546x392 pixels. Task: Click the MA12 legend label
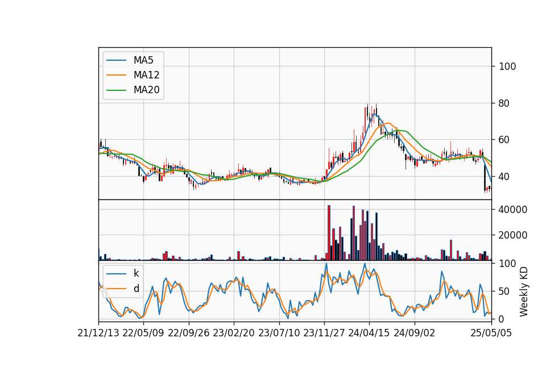(x=147, y=75)
